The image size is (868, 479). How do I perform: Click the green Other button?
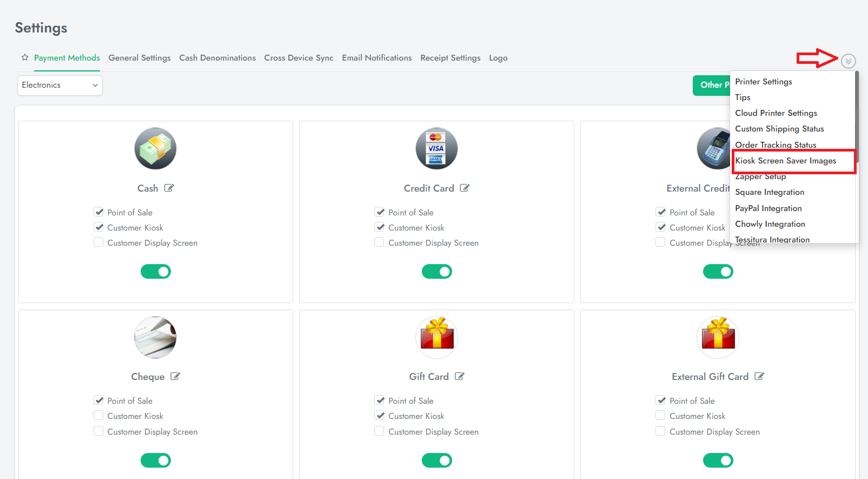[711, 85]
